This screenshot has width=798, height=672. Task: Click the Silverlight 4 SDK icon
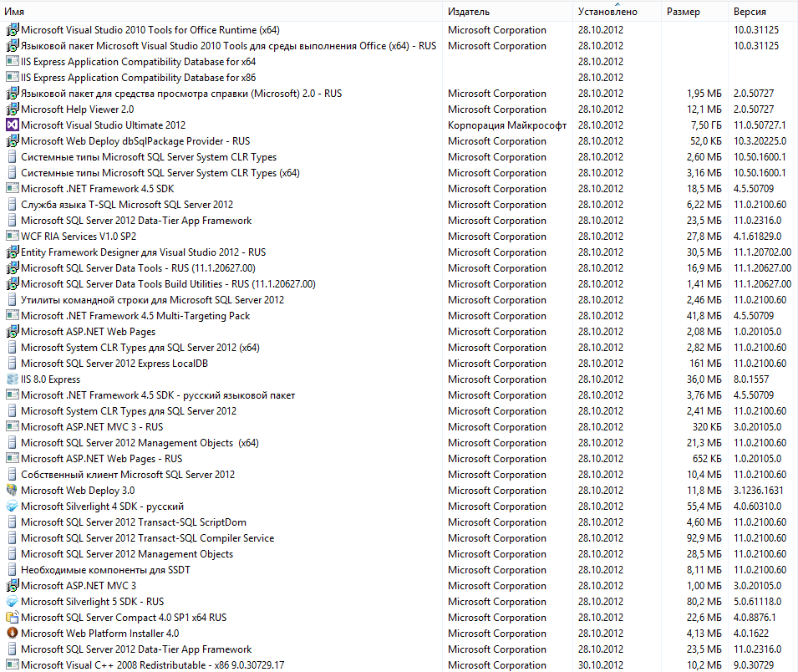13,506
